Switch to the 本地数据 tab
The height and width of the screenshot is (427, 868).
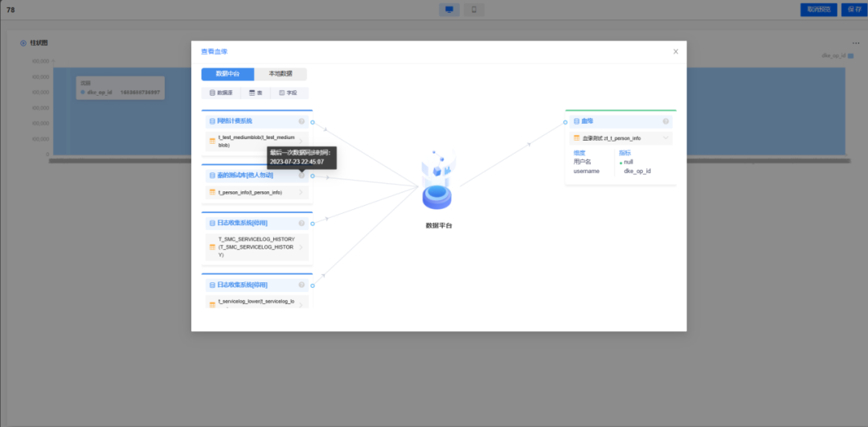pos(280,74)
